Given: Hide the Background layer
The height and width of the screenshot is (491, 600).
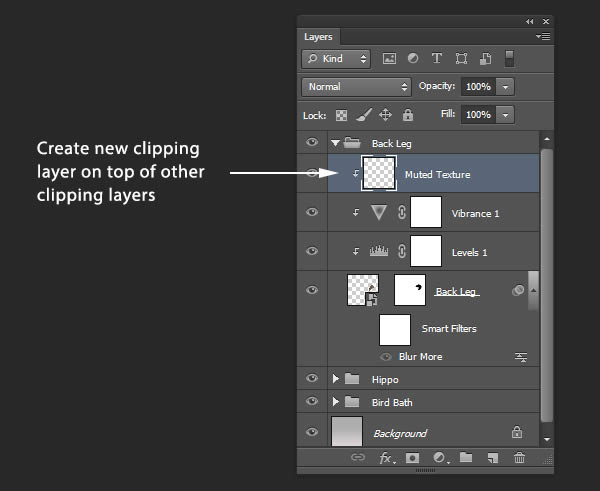Looking at the screenshot, I should [x=312, y=432].
